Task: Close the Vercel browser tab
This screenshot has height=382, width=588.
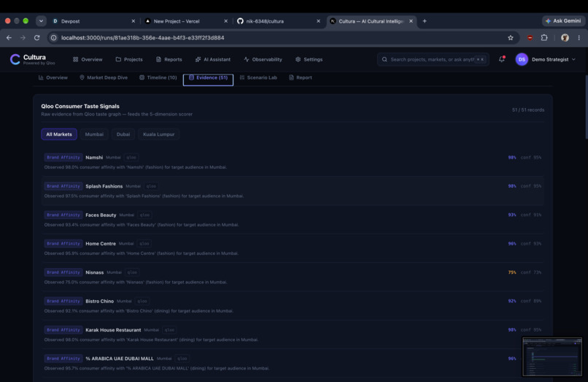Action: point(225,21)
